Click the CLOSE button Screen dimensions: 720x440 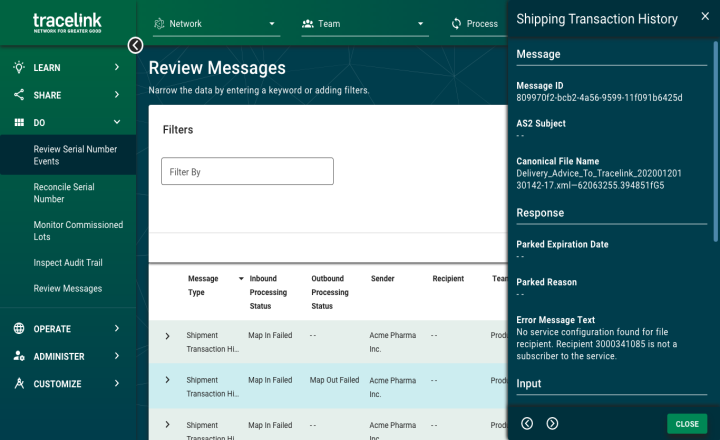tap(687, 424)
